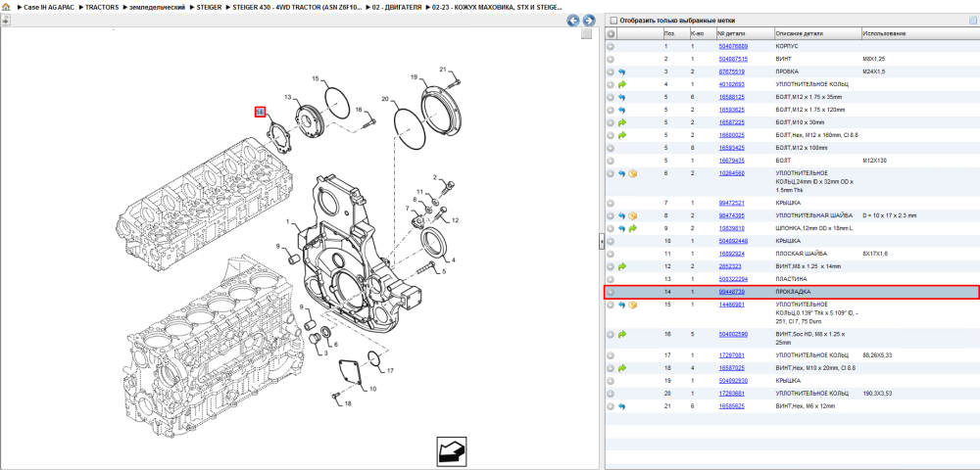Open Case IH AG APAC breadcrumb

click(x=51, y=7)
